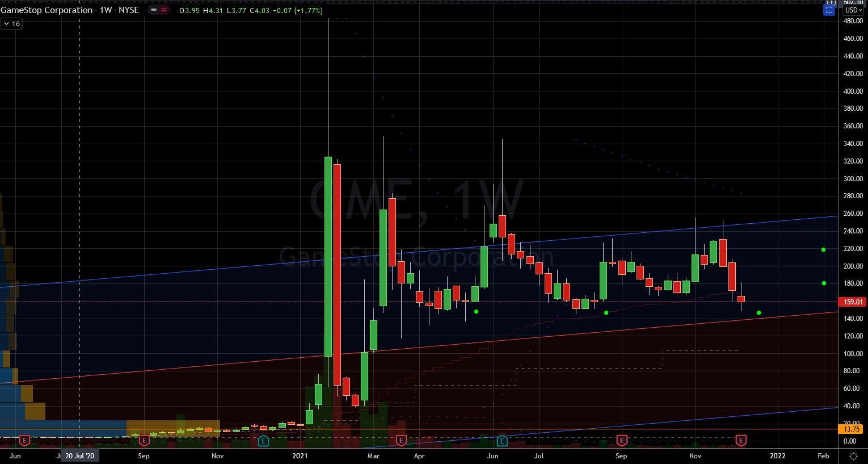Open the last earnings marker before 2022
The width and height of the screenshot is (868, 464).
click(741, 441)
